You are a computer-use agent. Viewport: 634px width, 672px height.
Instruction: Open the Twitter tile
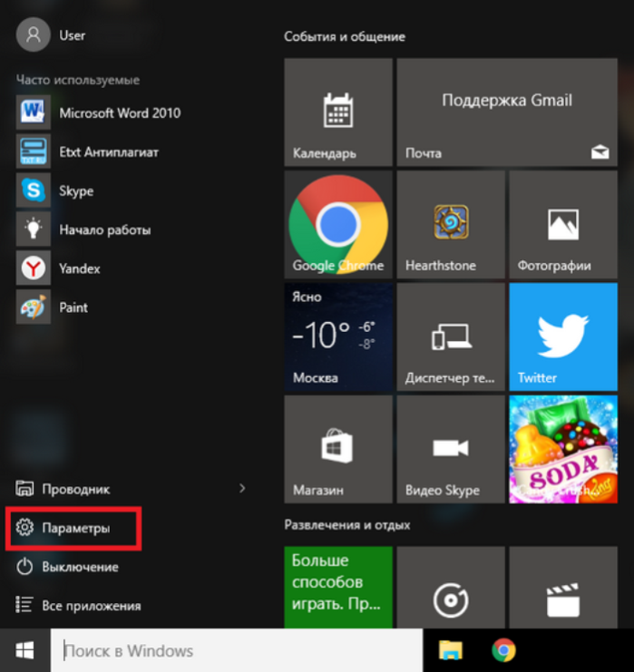[x=563, y=336]
